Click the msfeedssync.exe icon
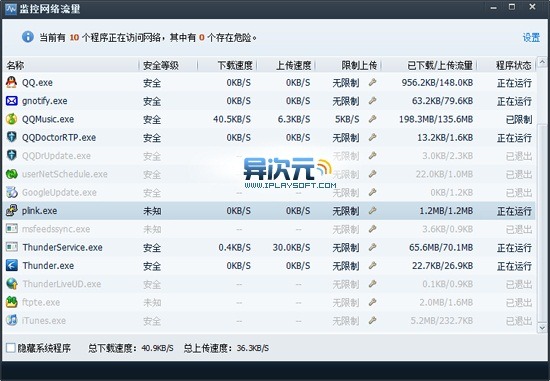Viewport: 550px width, 381px height. coord(12,229)
